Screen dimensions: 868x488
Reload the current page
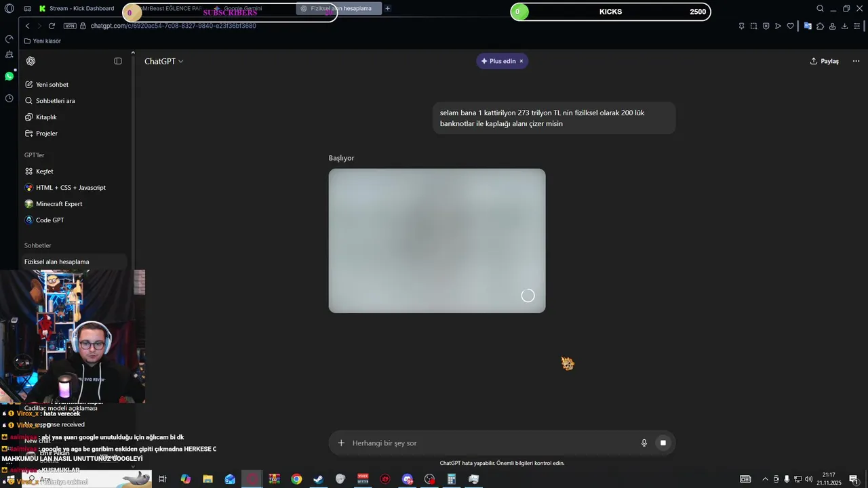pos(52,26)
